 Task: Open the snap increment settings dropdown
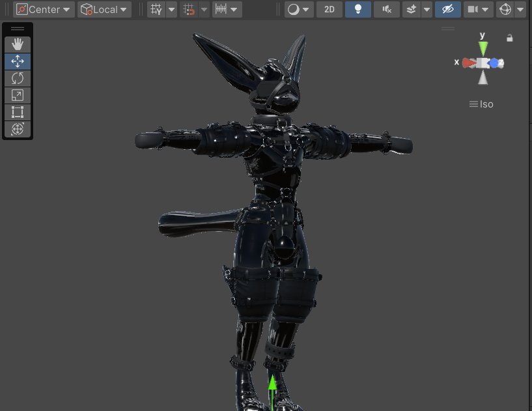pos(227,10)
